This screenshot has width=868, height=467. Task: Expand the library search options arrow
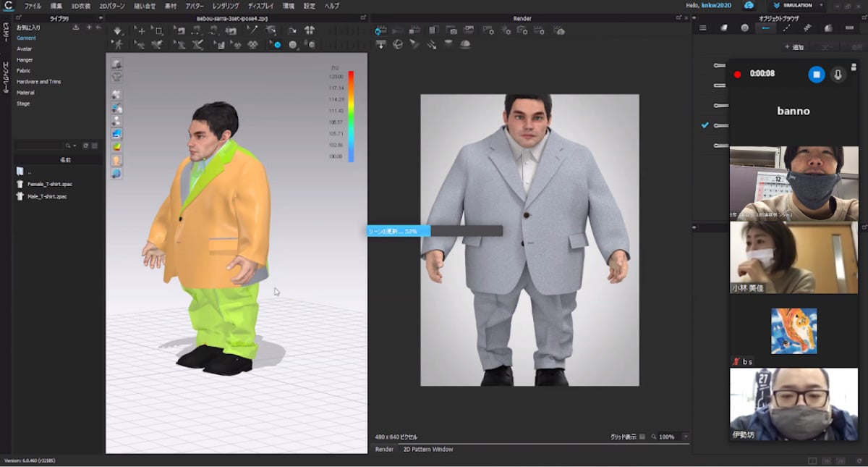[75, 146]
